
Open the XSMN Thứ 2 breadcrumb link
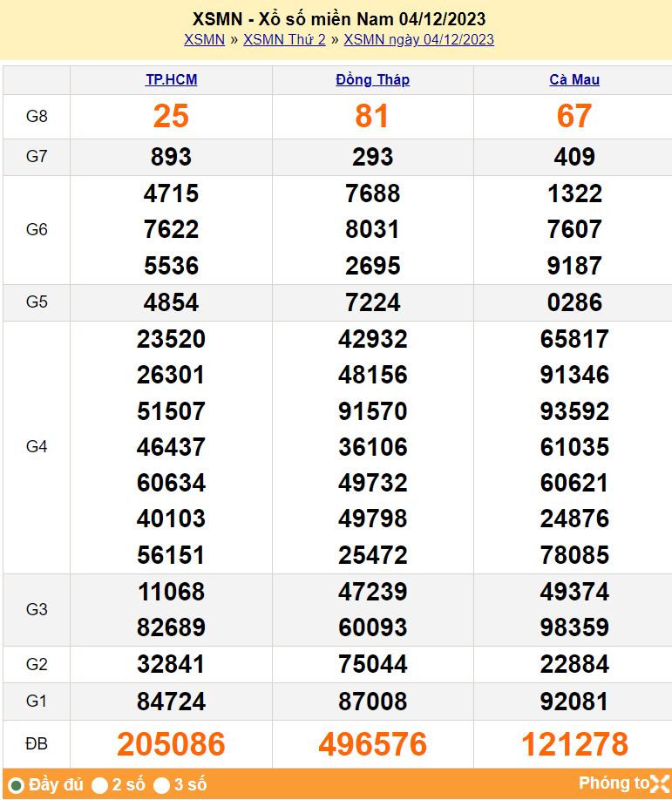(284, 39)
